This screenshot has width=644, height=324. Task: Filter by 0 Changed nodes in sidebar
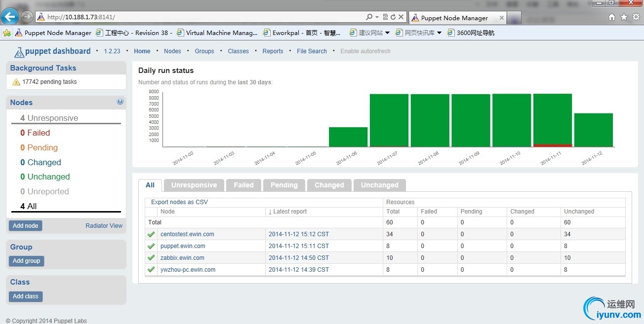[x=40, y=163]
